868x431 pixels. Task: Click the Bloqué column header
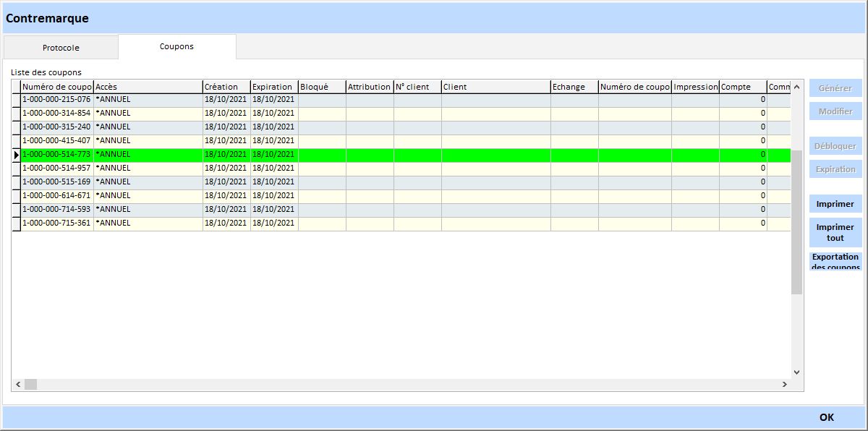click(321, 87)
